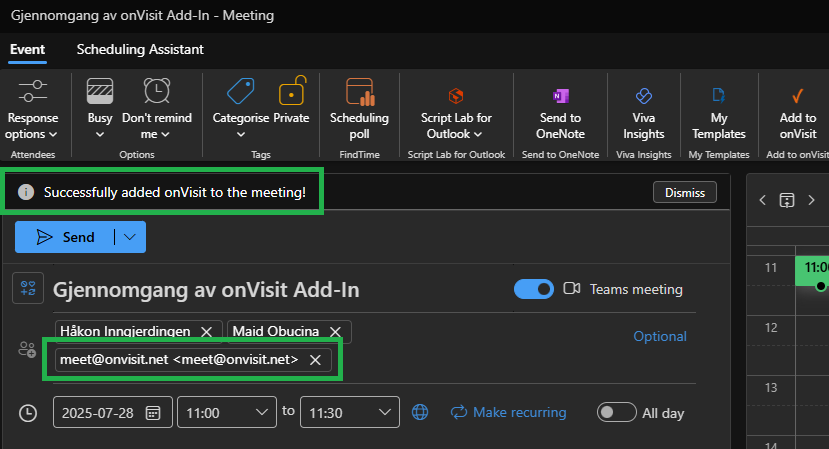The image size is (829, 449).
Task: Open Response options in the ribbon
Action: [x=32, y=110]
